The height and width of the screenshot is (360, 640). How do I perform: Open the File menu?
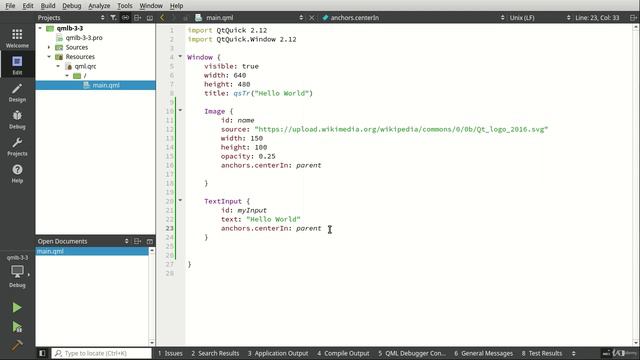[x=10, y=6]
